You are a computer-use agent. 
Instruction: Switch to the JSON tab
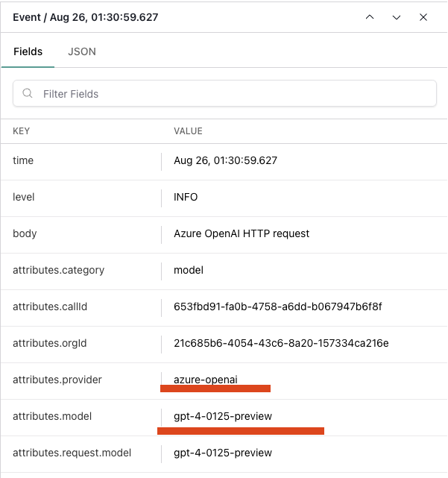pyautogui.click(x=82, y=51)
